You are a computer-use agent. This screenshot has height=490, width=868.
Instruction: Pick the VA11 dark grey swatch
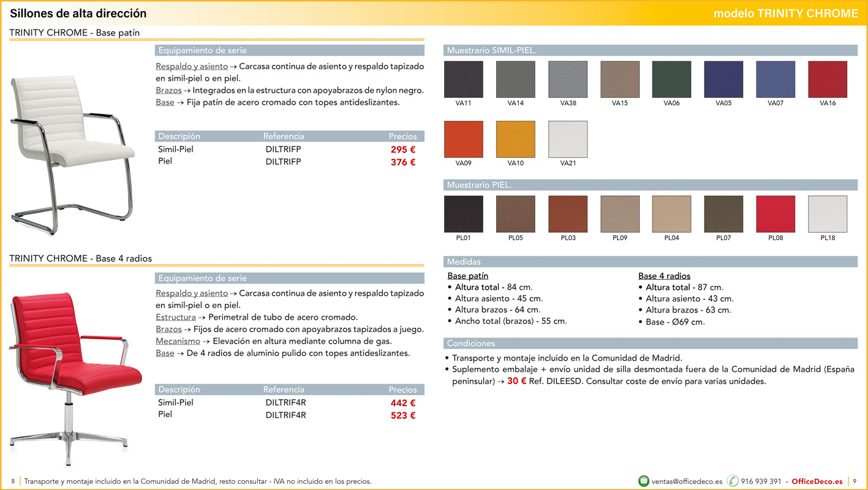coord(464,80)
